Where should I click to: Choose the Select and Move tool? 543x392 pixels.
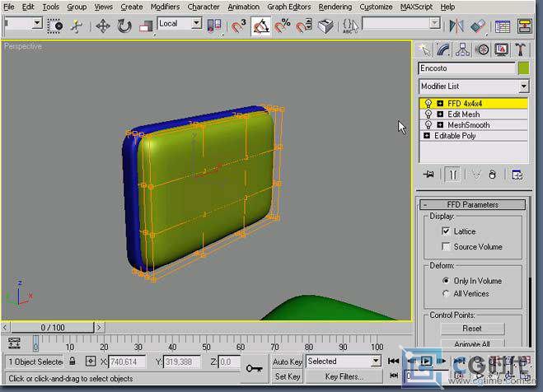click(103, 26)
